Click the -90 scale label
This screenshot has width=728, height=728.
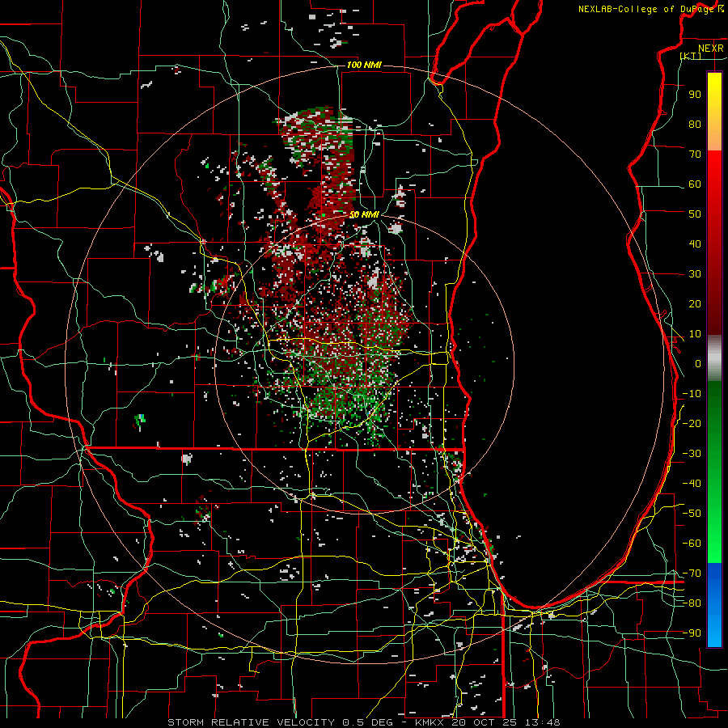(x=692, y=633)
